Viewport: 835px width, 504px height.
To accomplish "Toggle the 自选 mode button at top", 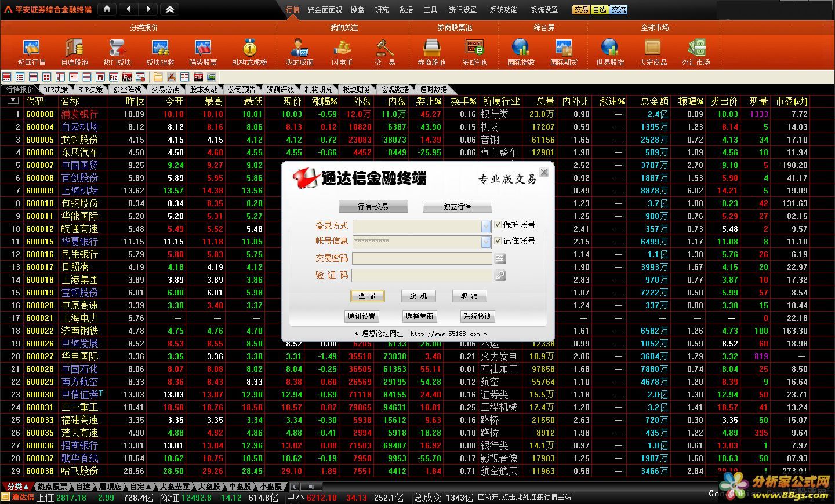I will tap(600, 10).
